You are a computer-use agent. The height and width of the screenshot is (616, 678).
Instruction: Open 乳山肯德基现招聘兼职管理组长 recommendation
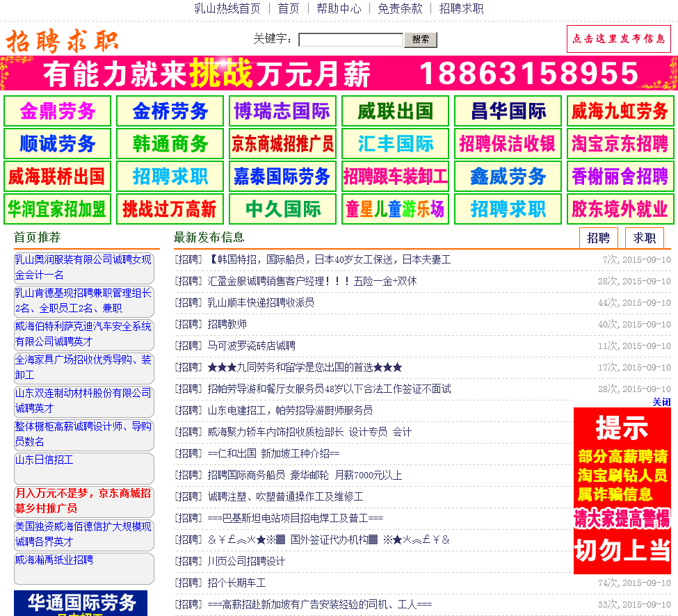[83, 300]
